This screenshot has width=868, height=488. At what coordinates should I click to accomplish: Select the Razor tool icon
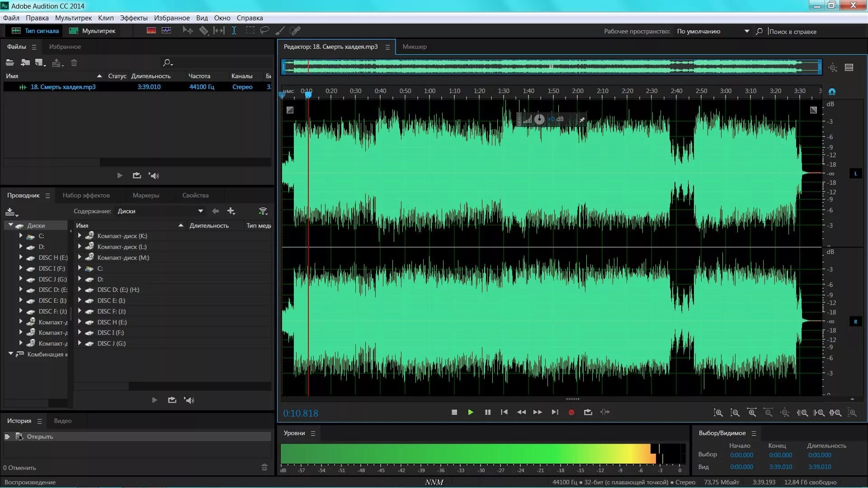point(204,31)
